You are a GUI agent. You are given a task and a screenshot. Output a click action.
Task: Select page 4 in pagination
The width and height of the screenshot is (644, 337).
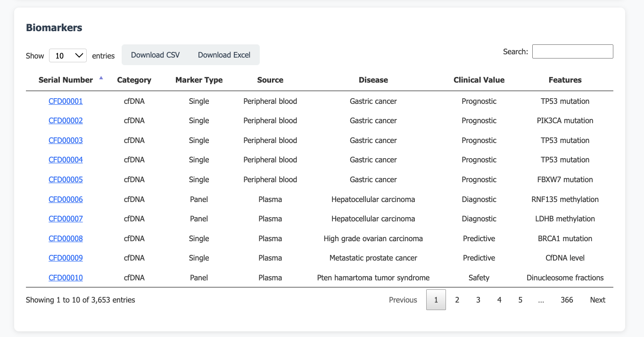pos(499,300)
